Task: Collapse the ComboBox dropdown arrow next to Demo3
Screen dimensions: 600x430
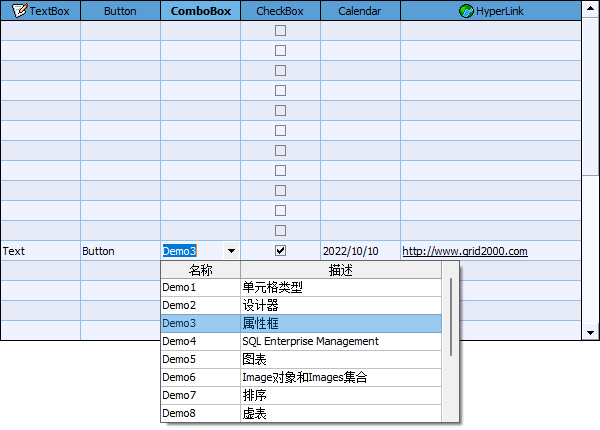Action: coord(231,251)
